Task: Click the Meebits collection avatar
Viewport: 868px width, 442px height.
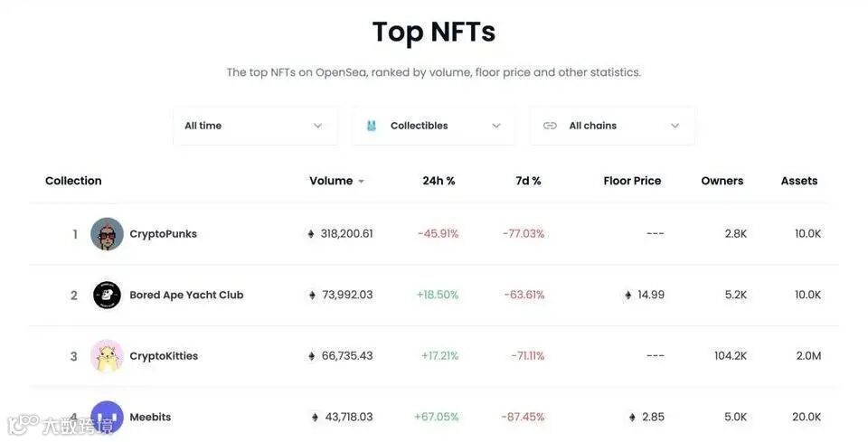Action: (x=107, y=417)
